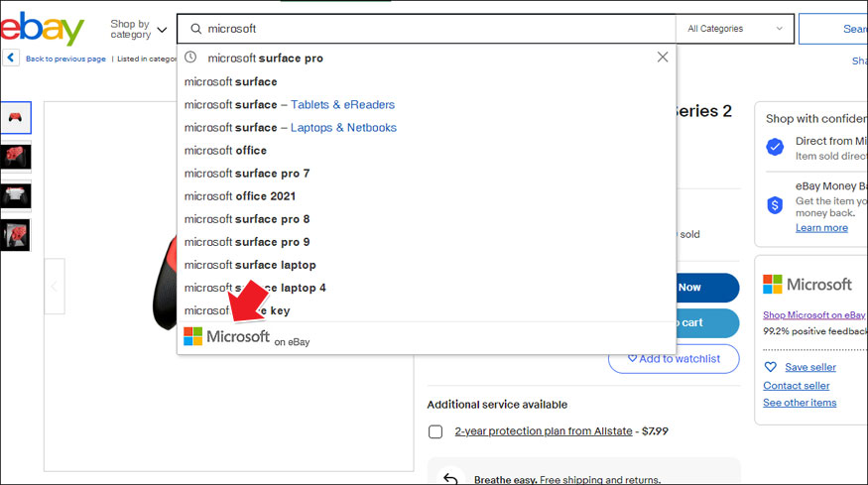The width and height of the screenshot is (868, 485).
Task: Click the returns arrow icon near Breathe easy
Action: (x=450, y=478)
